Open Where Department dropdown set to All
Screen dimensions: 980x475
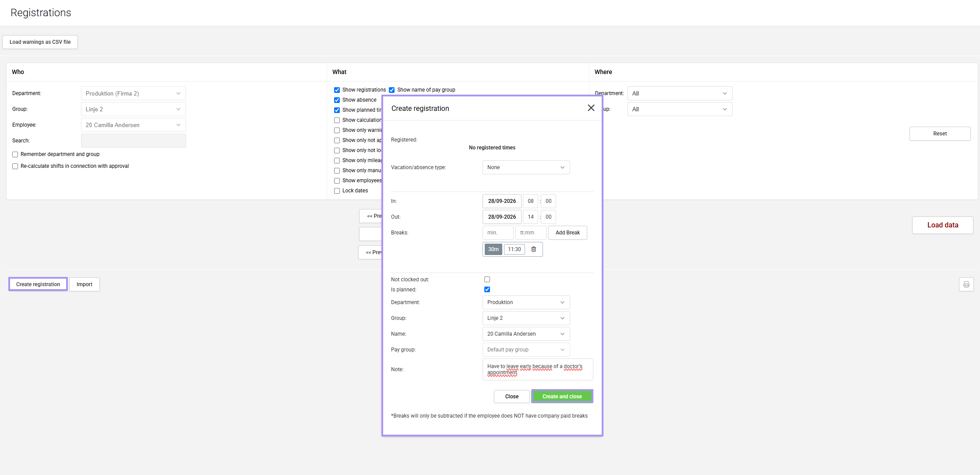tap(680, 93)
